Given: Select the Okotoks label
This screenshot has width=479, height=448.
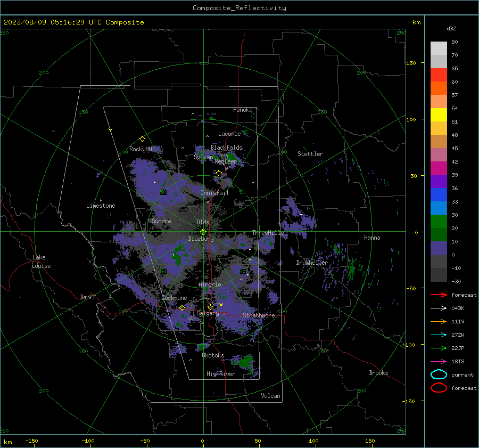Looking at the screenshot, I should pos(213,355).
